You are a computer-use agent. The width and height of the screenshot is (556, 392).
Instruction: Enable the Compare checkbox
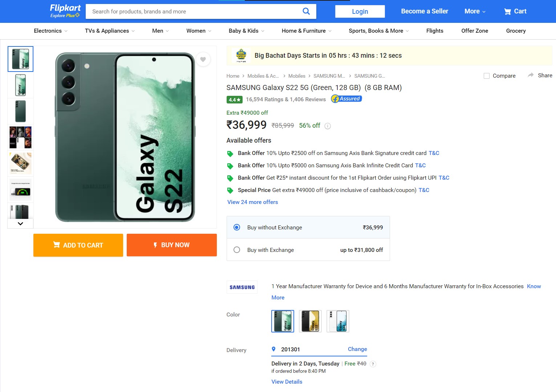pyautogui.click(x=486, y=76)
